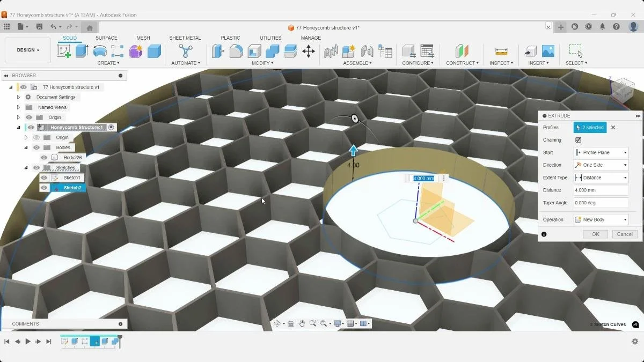
Task: Select the Shell tool
Action: click(x=254, y=51)
